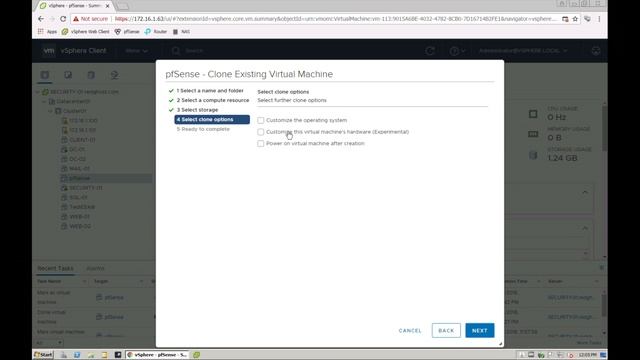This screenshot has width=640, height=360.
Task: Switch to the Recent Tasks tab
Action: pyautogui.click(x=56, y=269)
